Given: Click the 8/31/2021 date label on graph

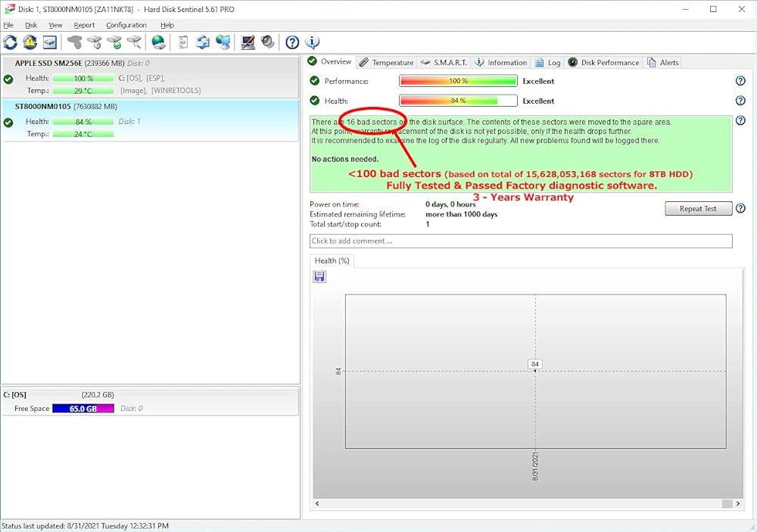Looking at the screenshot, I should point(535,466).
